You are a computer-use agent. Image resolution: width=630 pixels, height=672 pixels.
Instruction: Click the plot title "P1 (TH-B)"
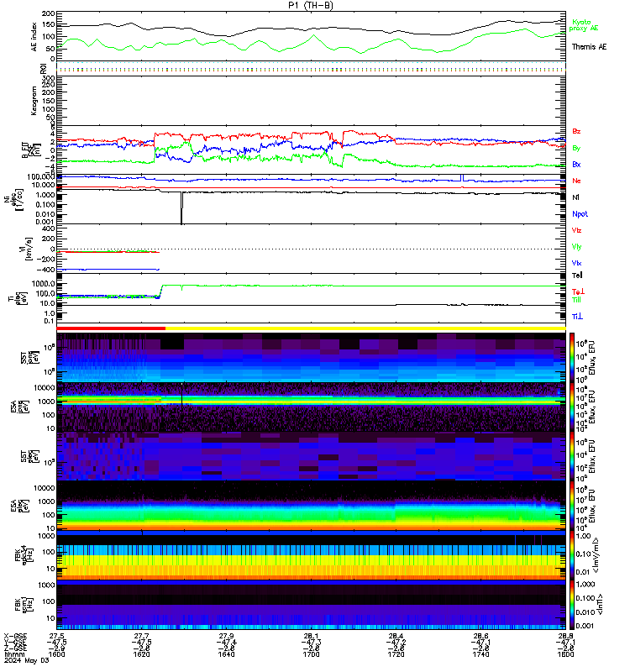coord(310,5)
